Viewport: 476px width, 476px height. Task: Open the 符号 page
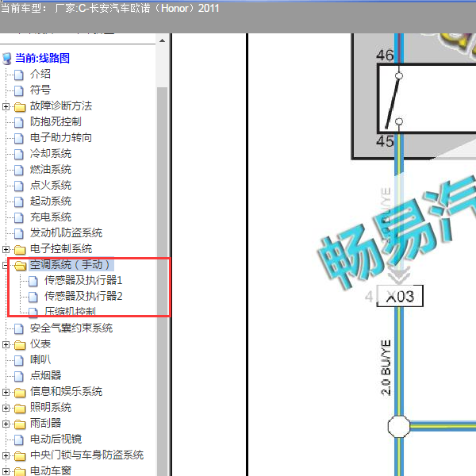40,90
